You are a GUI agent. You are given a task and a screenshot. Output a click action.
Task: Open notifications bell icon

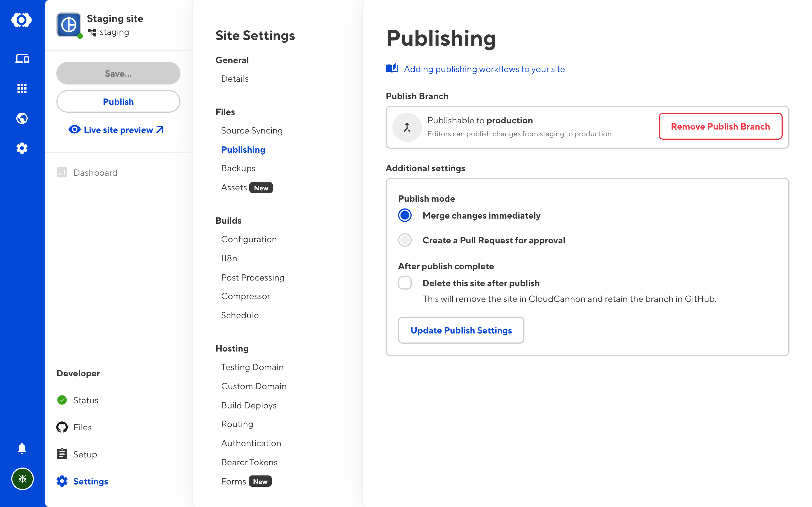pyautogui.click(x=22, y=448)
